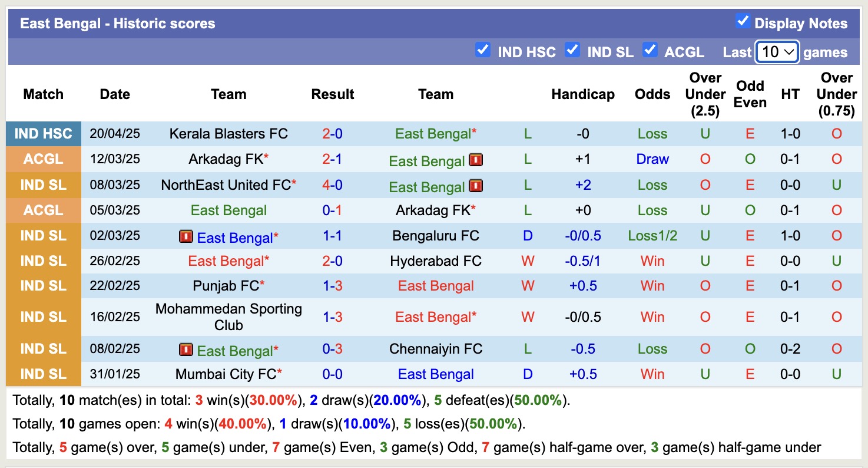Screen dimensions: 868x468
Task: Click red card icon in NorthEast United row
Action: pyautogui.click(x=476, y=186)
